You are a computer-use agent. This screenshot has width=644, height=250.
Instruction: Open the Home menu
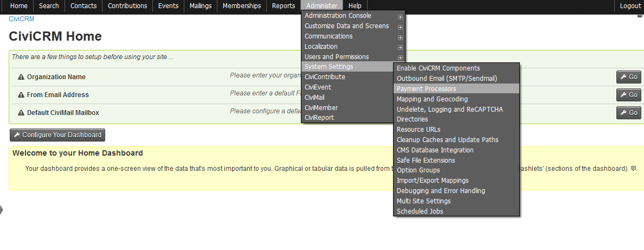pos(19,6)
